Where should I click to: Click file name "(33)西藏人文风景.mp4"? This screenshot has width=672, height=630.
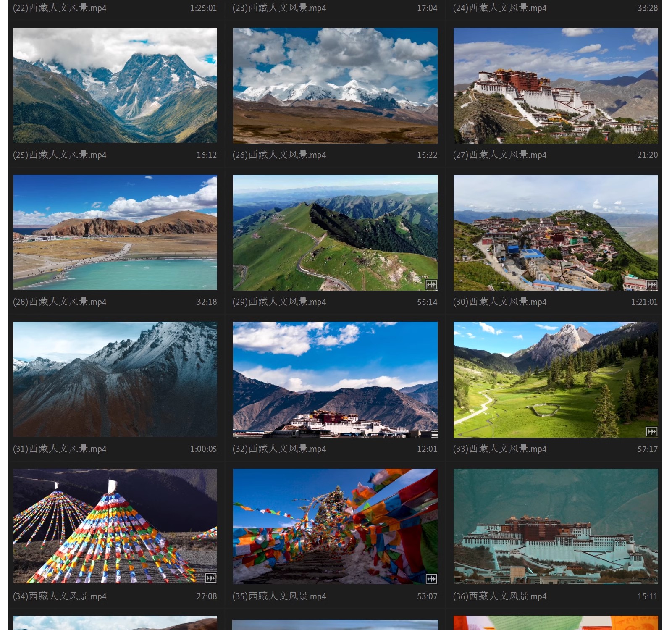(500, 449)
